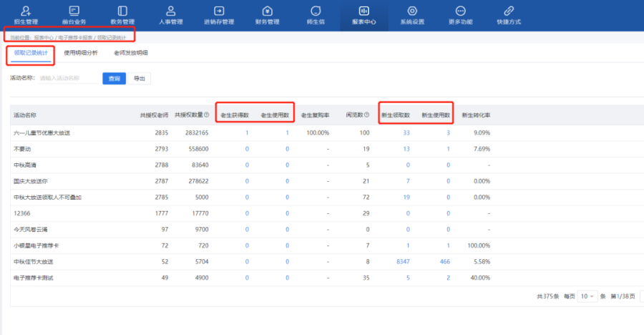The width and height of the screenshot is (644, 335).
Task: Click help icon beside 共授权数量 header
Action: click(x=207, y=115)
